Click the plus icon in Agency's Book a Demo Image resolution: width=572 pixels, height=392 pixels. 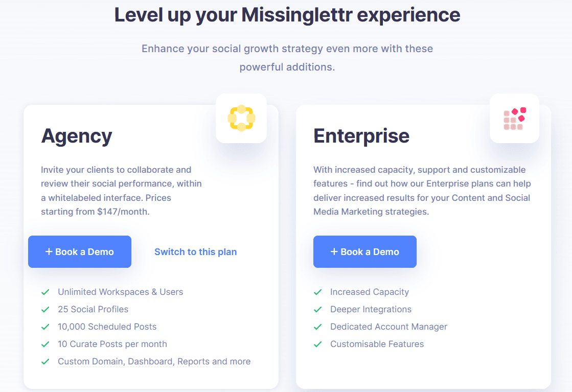click(x=49, y=251)
